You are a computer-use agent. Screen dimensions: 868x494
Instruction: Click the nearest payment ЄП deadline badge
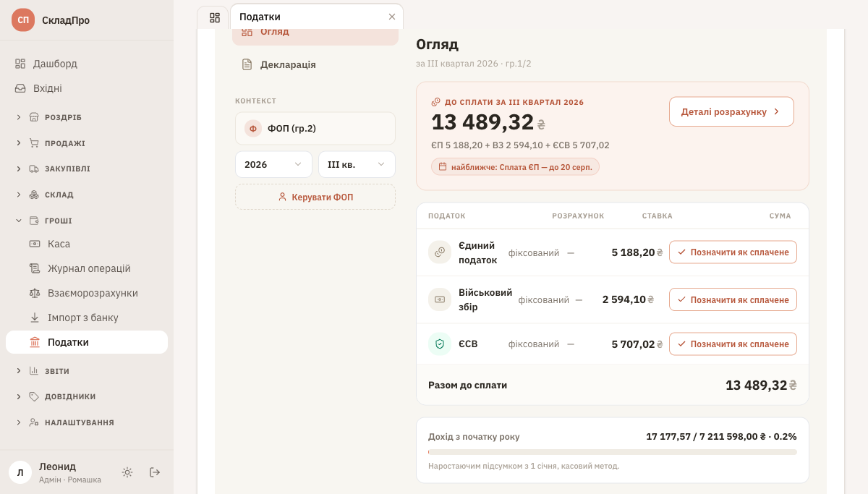pyautogui.click(x=515, y=166)
